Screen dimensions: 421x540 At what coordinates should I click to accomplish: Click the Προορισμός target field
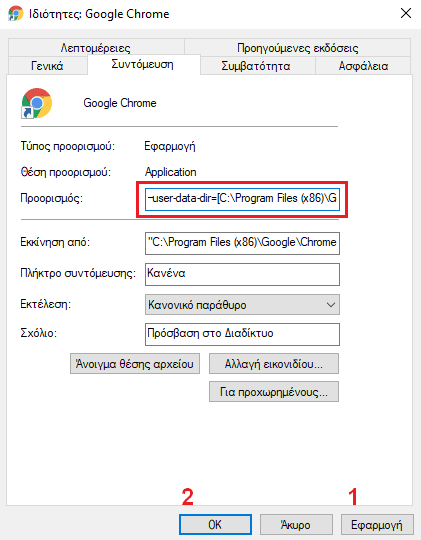242,199
